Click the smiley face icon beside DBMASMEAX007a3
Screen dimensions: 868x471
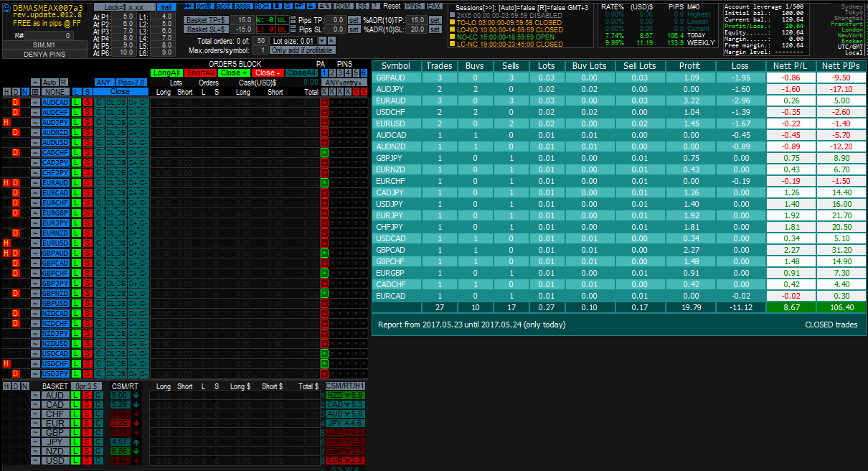(x=6, y=7)
